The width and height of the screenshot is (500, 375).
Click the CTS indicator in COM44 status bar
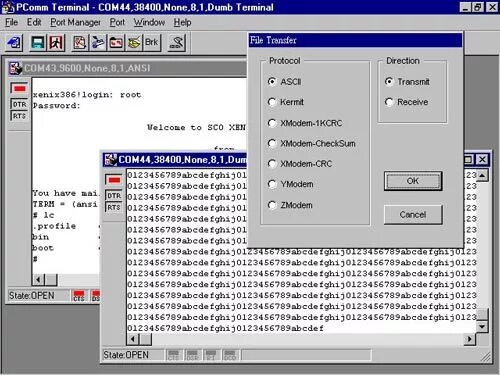click(x=174, y=355)
